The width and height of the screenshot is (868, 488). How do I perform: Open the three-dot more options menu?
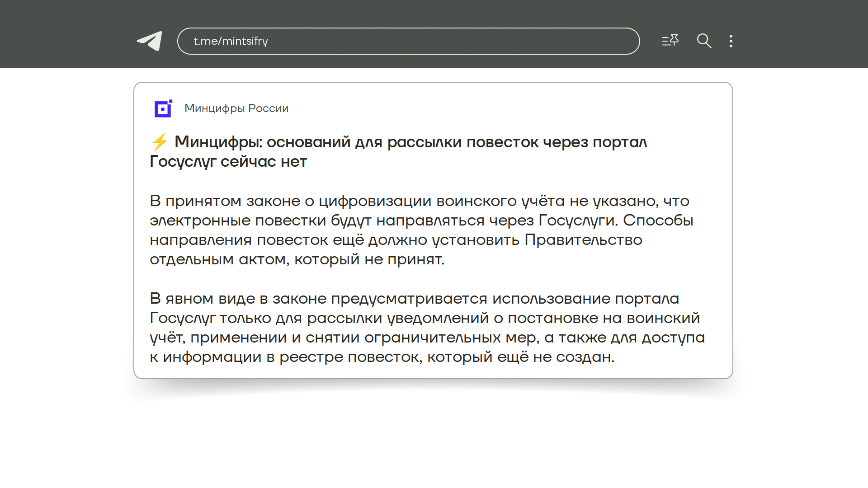pyautogui.click(x=731, y=41)
